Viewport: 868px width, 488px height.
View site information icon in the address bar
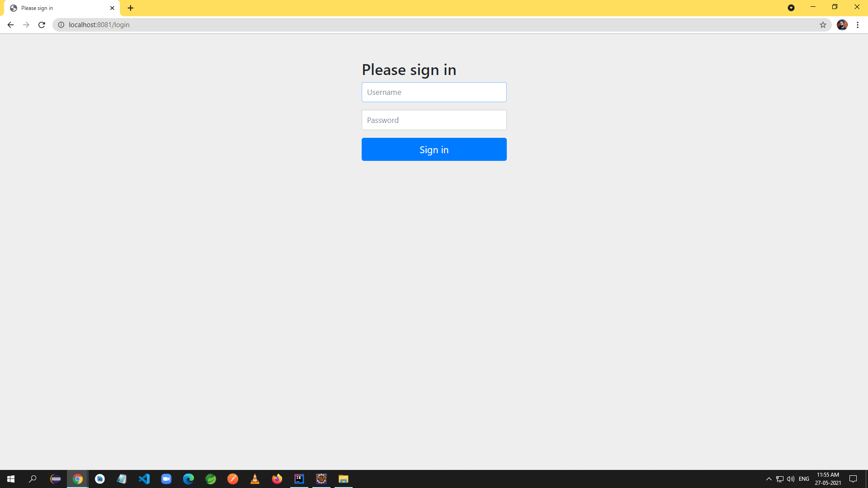click(x=61, y=25)
